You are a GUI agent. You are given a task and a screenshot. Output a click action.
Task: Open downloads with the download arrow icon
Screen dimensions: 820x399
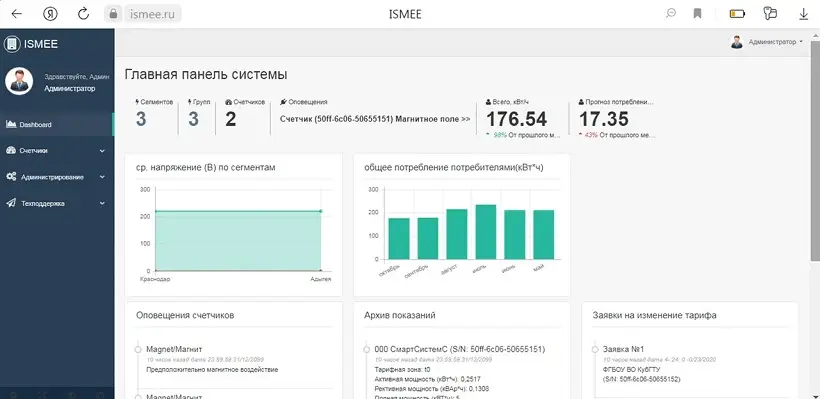[x=804, y=14]
